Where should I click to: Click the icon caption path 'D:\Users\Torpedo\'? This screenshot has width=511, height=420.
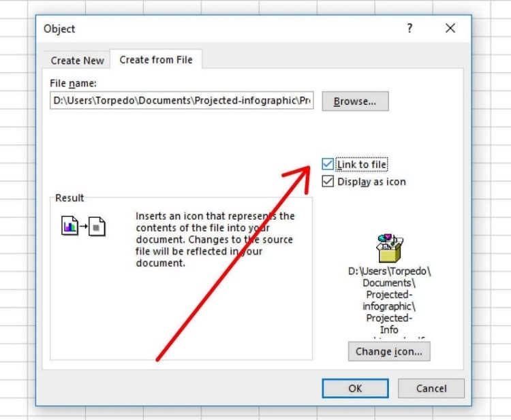[389, 271]
